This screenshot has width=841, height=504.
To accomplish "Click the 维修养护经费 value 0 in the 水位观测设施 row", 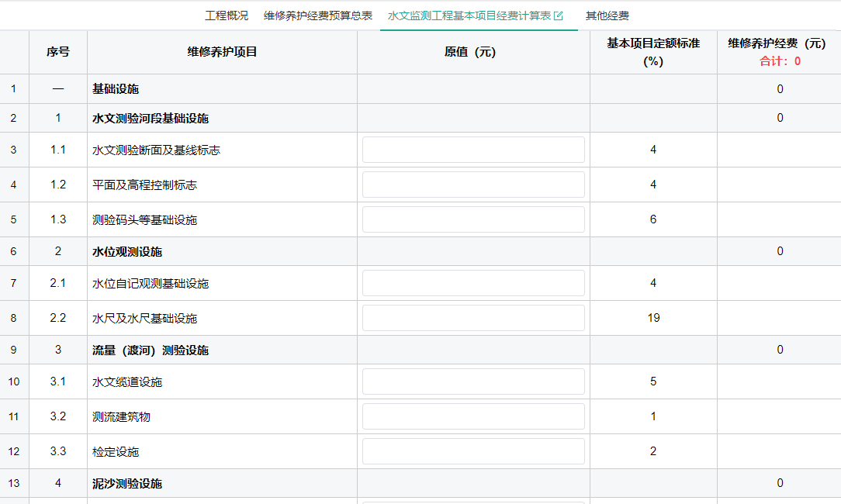I will point(780,251).
